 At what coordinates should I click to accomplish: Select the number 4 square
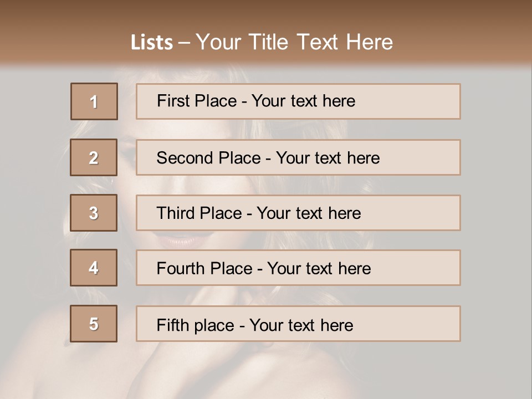click(94, 268)
